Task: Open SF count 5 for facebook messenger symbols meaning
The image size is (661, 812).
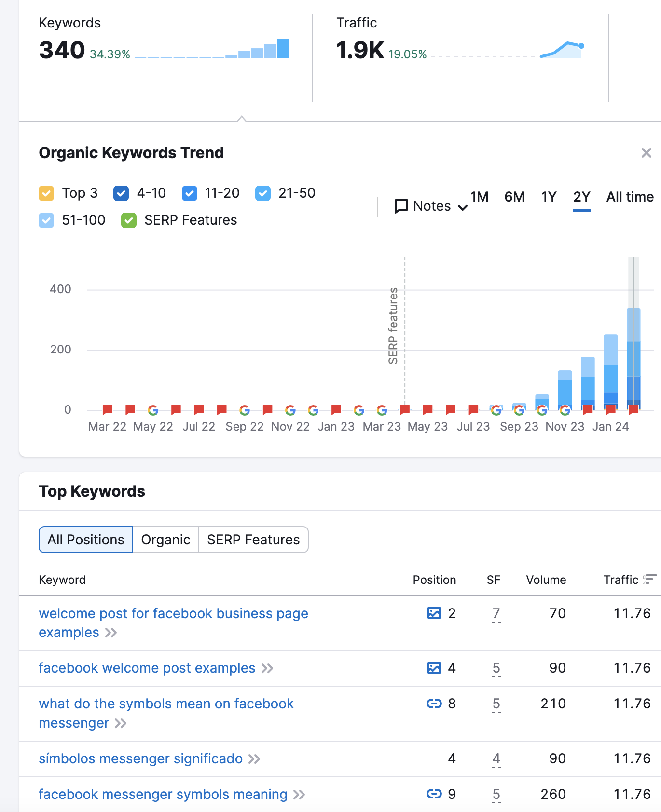Action: coord(496,795)
